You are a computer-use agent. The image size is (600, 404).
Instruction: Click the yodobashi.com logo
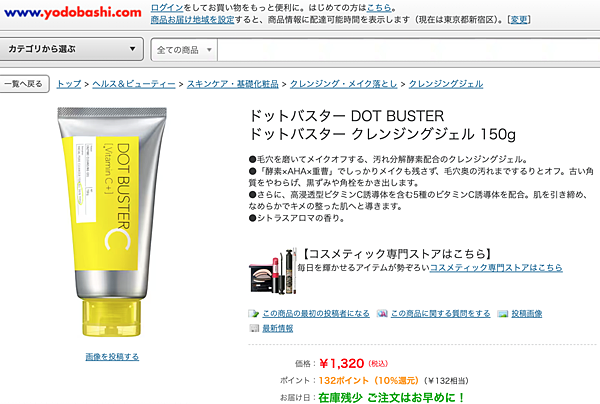73,12
